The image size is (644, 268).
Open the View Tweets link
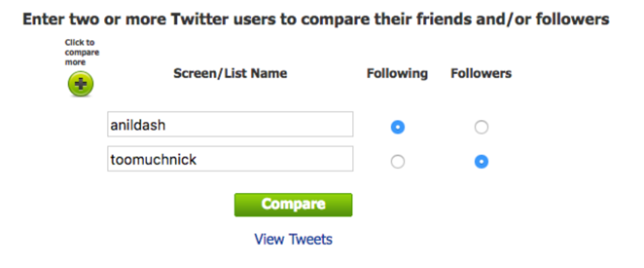coord(293,239)
